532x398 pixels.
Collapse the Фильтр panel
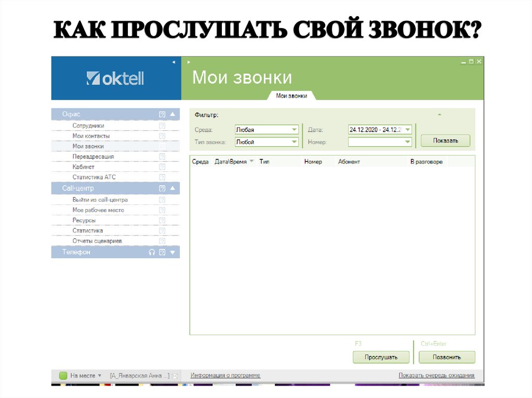coord(440,115)
